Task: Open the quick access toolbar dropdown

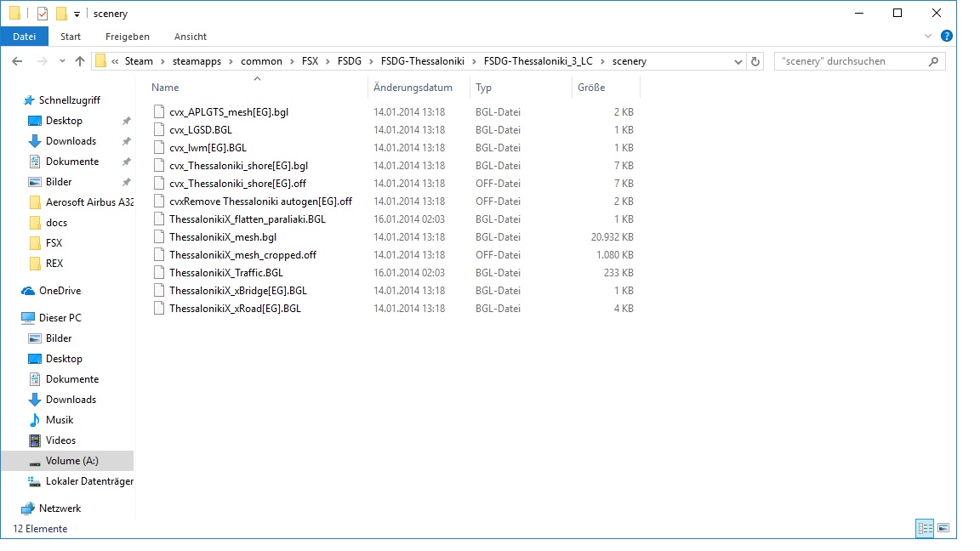Action: tap(77, 14)
